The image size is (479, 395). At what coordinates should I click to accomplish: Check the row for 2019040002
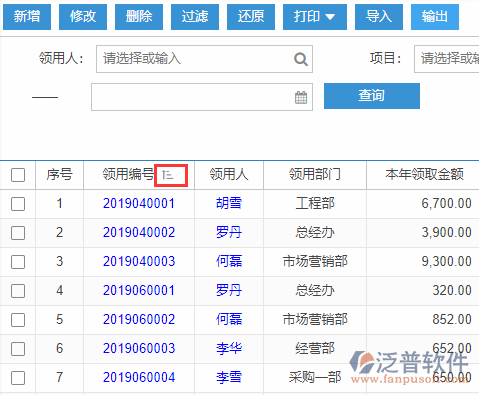pos(18,233)
